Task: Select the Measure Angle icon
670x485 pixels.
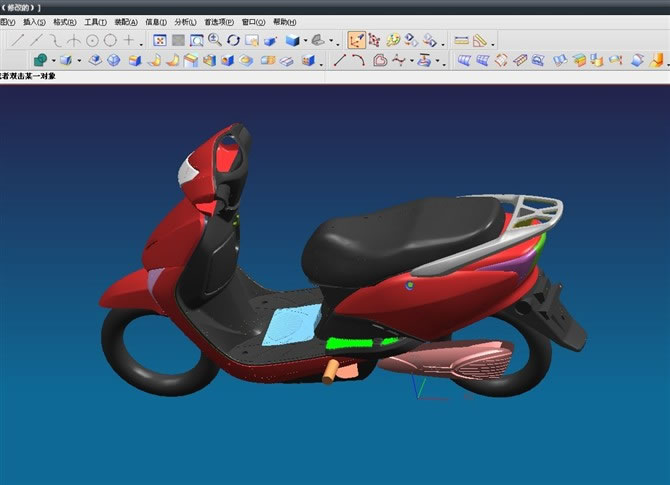Action: pos(480,41)
